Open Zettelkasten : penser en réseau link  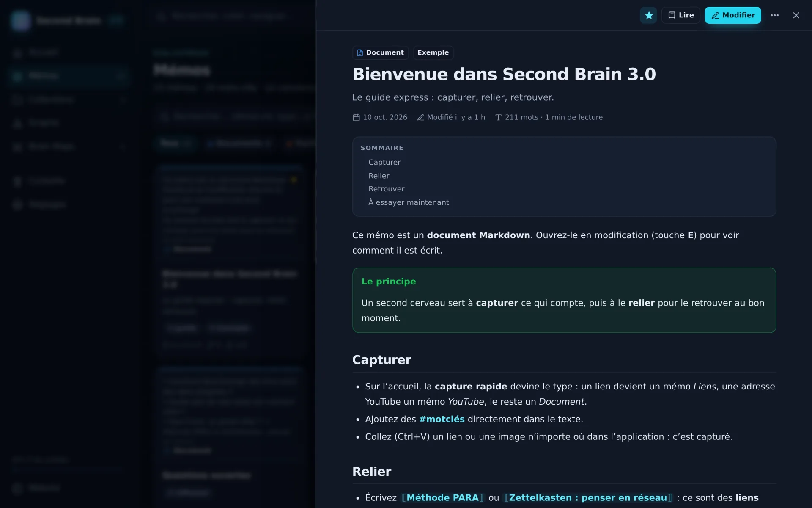coord(588,497)
